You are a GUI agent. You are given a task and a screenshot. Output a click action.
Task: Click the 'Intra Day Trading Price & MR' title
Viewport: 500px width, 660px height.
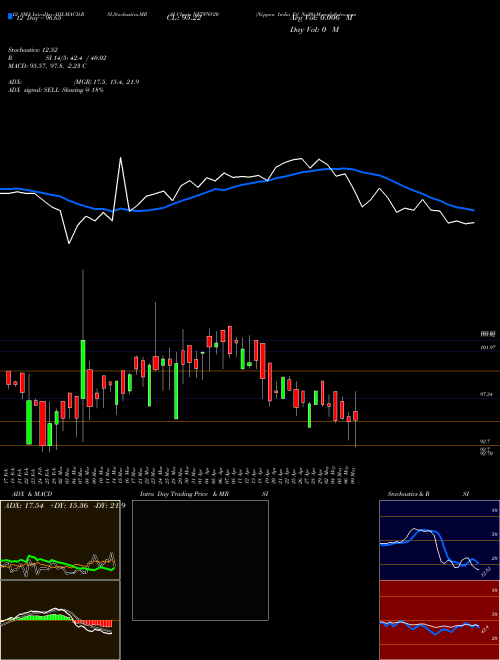tap(184, 494)
